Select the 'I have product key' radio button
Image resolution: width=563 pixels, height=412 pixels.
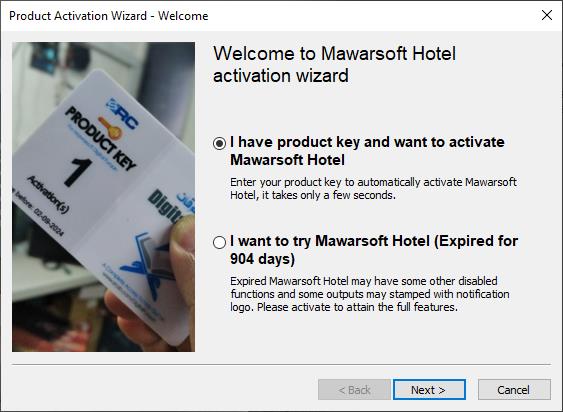[x=219, y=143]
